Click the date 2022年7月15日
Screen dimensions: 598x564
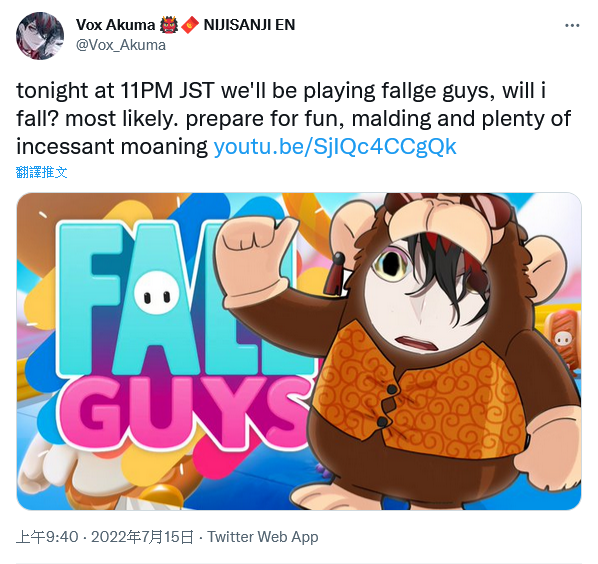(x=142, y=537)
